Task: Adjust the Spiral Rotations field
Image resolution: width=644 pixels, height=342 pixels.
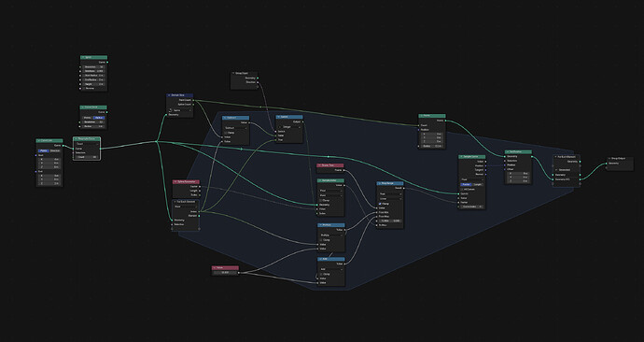Action: 93,71
